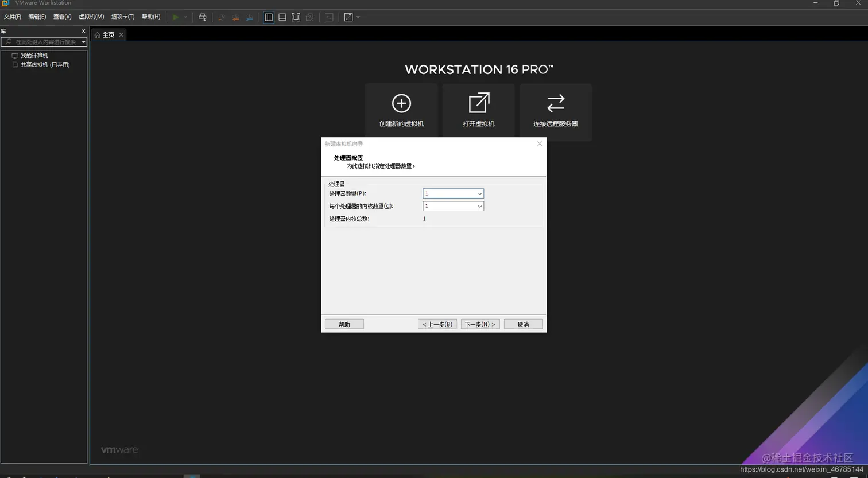This screenshot has width=868, height=478.
Task: Click the 处理器内核总数 value 1
Action: (424, 219)
